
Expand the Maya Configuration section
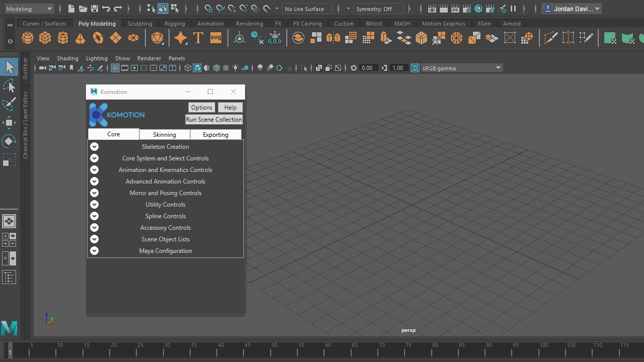coord(94,251)
